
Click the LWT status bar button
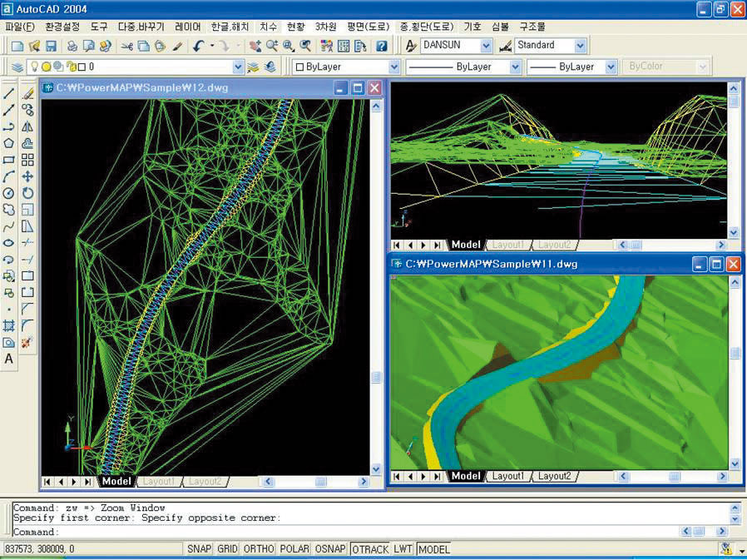(x=403, y=549)
